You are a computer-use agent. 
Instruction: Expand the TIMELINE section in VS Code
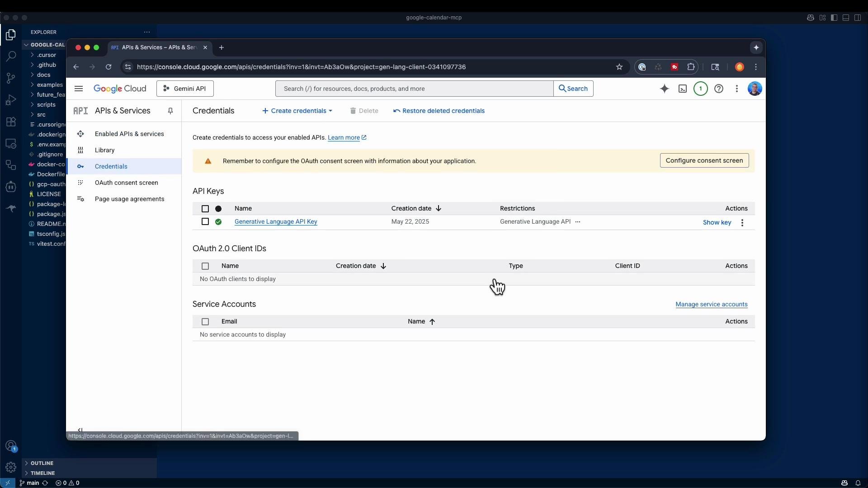(43, 473)
